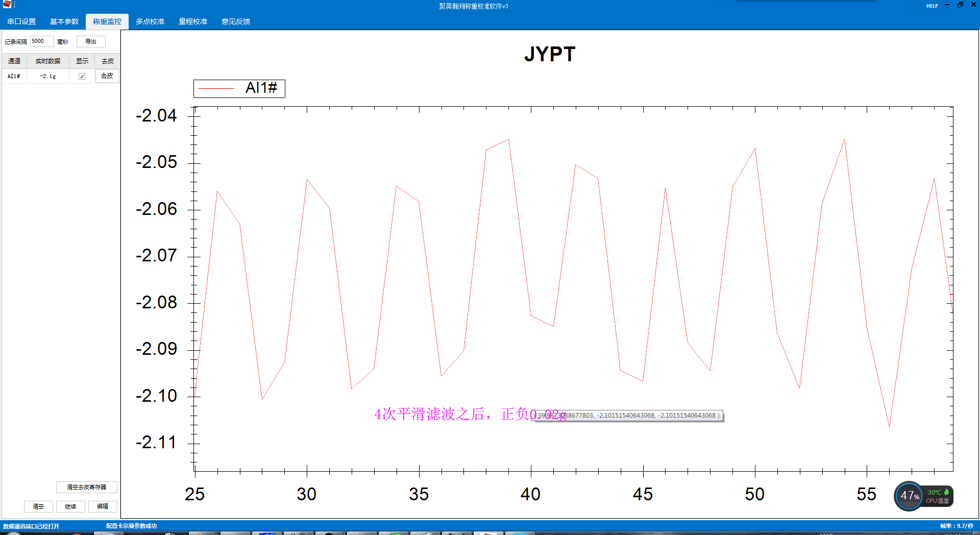The height and width of the screenshot is (535, 980).
Task: Open the CPU temperature gauge showing 47%
Action: [908, 496]
